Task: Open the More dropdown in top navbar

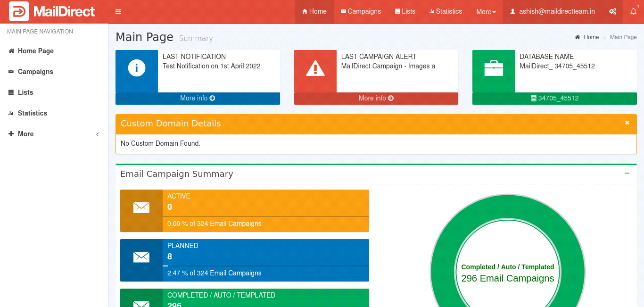Action: tap(486, 12)
